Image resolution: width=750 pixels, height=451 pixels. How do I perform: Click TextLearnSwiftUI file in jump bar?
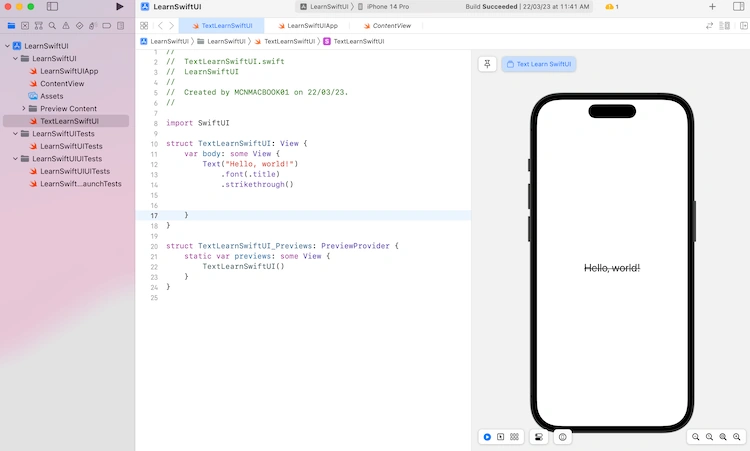pyautogui.click(x=285, y=41)
